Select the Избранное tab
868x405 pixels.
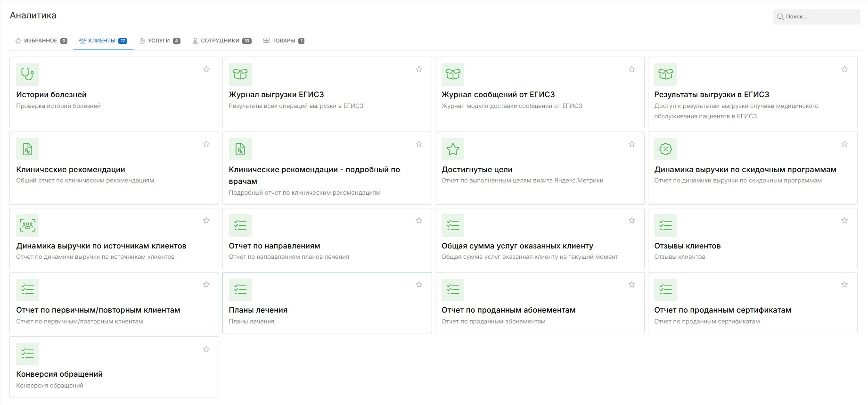click(41, 41)
